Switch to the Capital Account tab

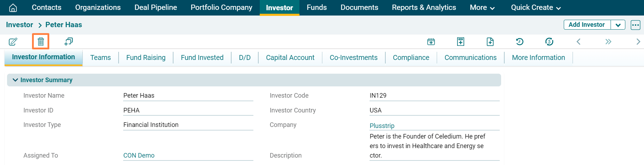[x=290, y=57]
